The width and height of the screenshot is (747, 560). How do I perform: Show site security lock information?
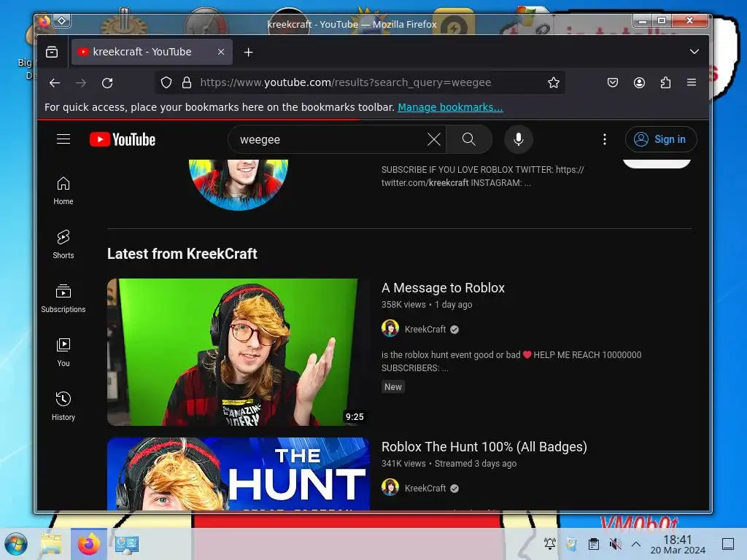tap(187, 83)
